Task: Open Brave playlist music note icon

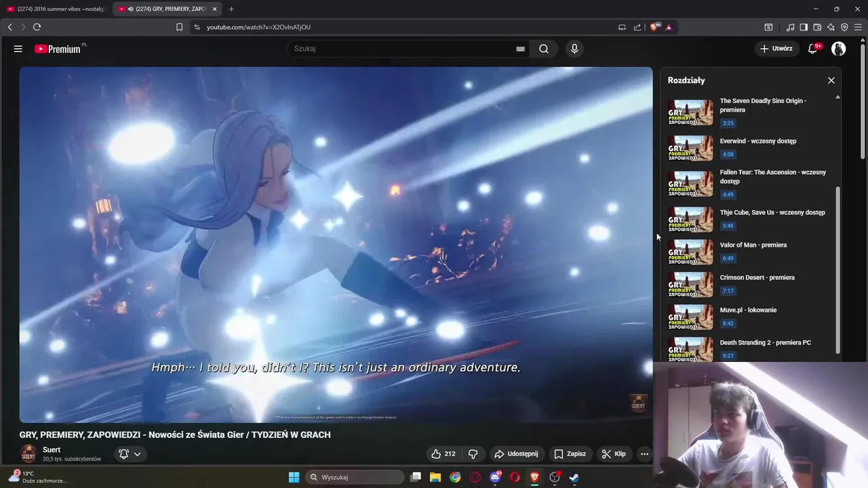Action: point(790,27)
